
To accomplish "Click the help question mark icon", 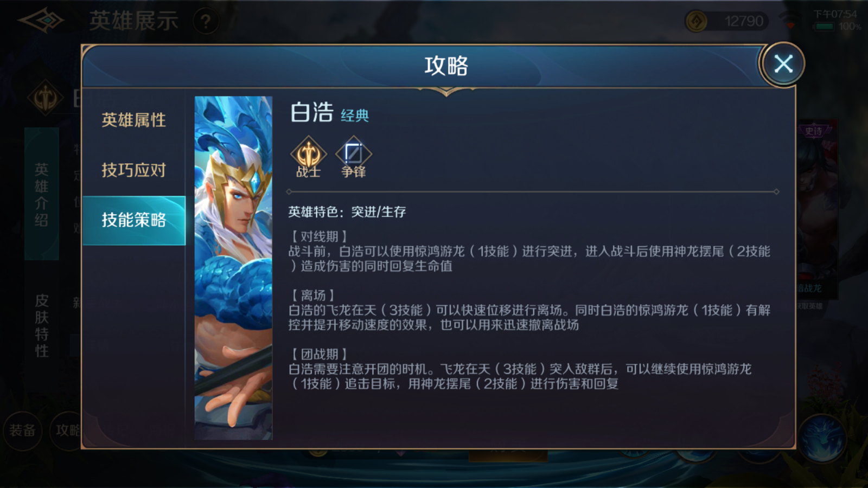I will point(206,22).
